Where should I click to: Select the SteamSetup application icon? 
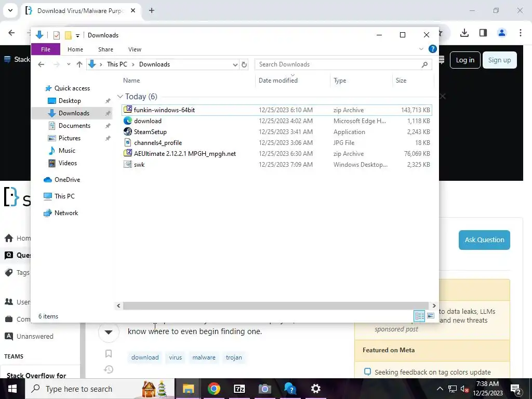(x=128, y=131)
